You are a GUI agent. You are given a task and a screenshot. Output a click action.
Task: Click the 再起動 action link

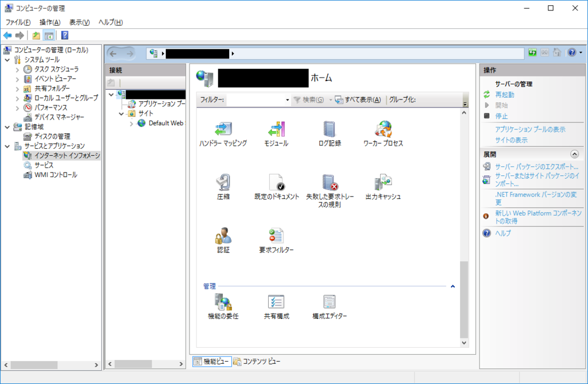coord(505,95)
